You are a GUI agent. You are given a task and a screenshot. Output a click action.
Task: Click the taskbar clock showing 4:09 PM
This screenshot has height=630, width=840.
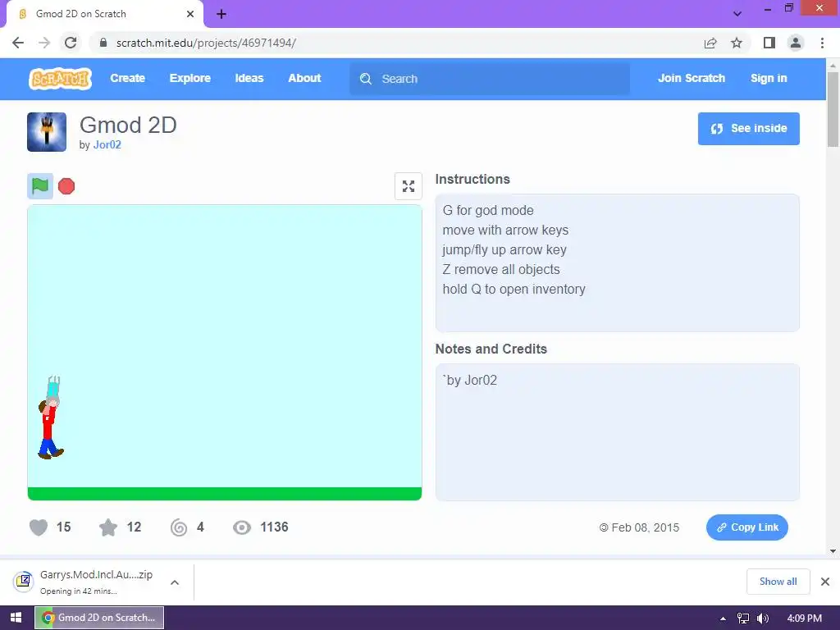804,619
